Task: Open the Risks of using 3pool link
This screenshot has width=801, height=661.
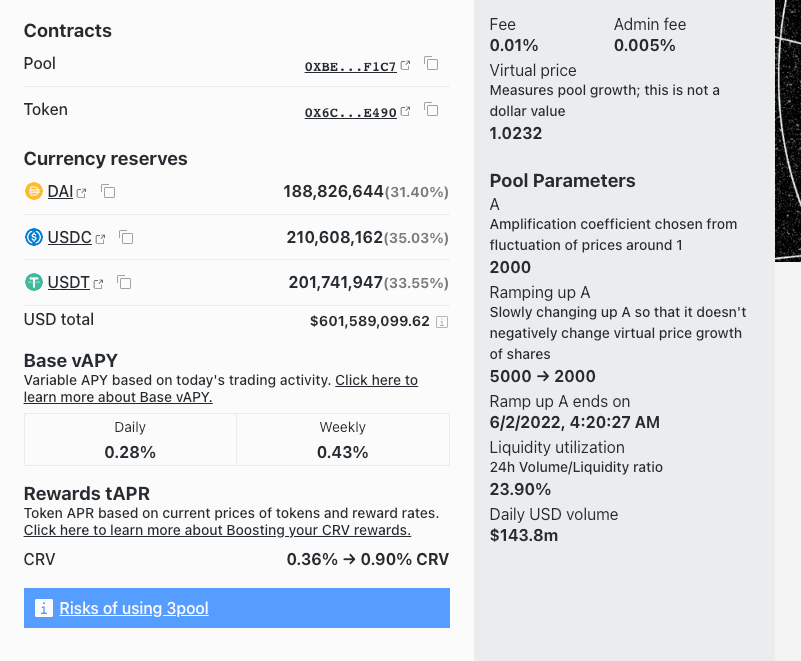Action: [x=134, y=608]
